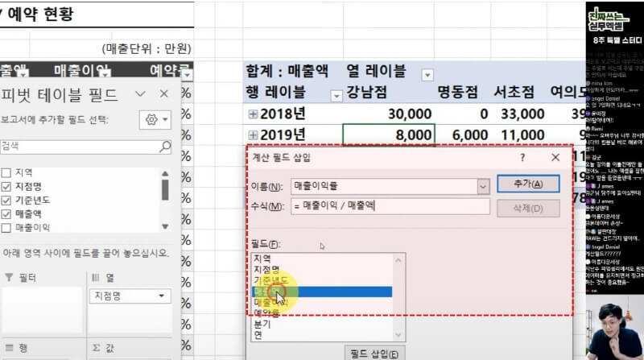
Task: Select the 강남점 2019년 cell 8,000
Action: coord(389,134)
